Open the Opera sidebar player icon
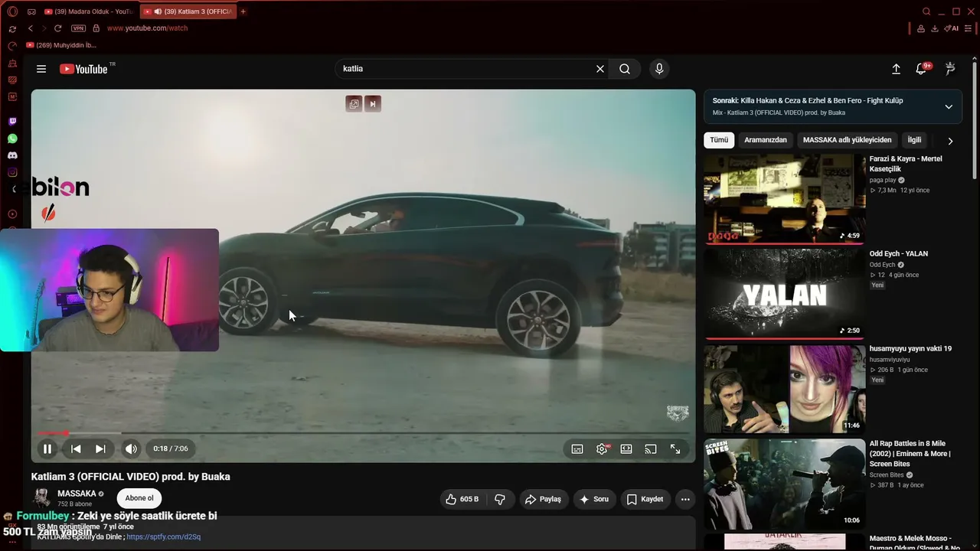This screenshot has height=551, width=980. point(12,214)
